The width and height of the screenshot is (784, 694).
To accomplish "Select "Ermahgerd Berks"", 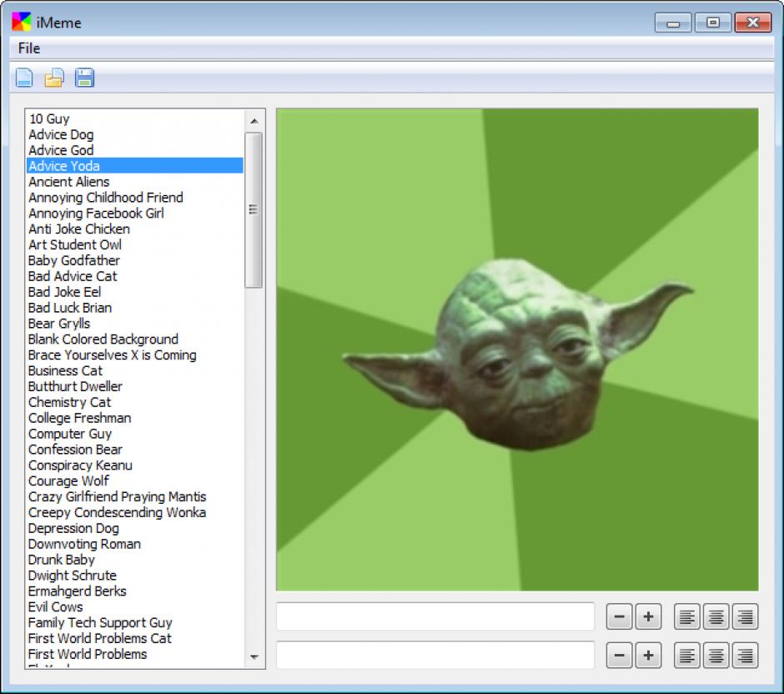I will click(135, 591).
